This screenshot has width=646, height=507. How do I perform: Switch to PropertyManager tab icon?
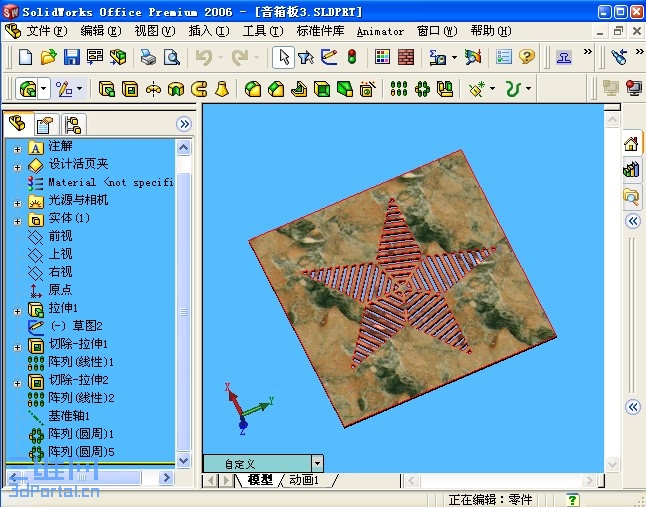(x=44, y=124)
